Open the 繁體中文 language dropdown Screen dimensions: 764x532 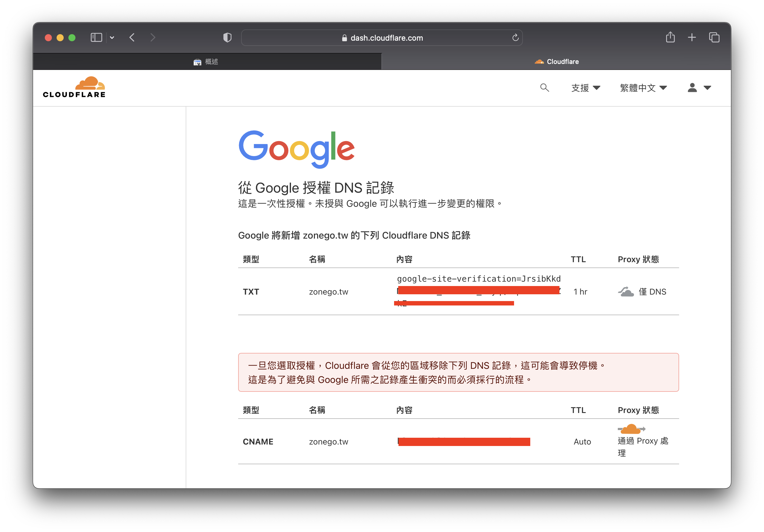click(643, 88)
